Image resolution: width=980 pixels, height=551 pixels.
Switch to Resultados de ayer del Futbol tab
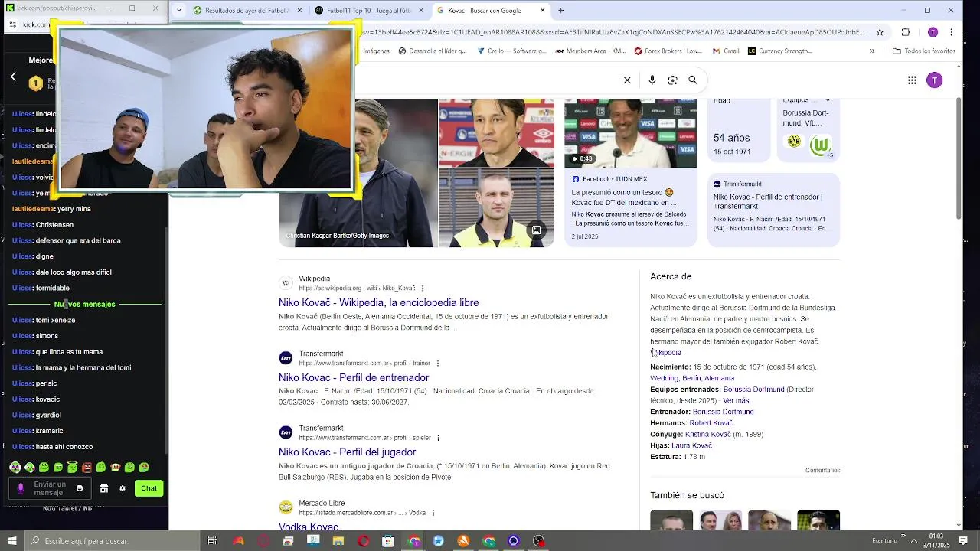[247, 11]
